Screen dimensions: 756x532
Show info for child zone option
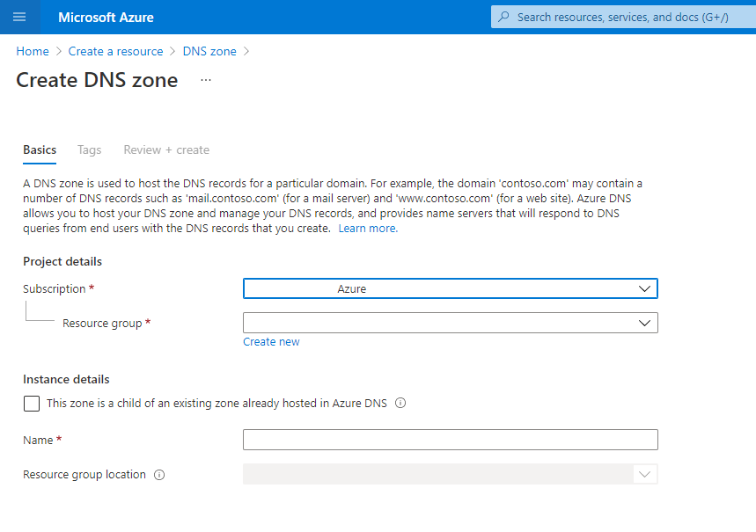coord(400,403)
